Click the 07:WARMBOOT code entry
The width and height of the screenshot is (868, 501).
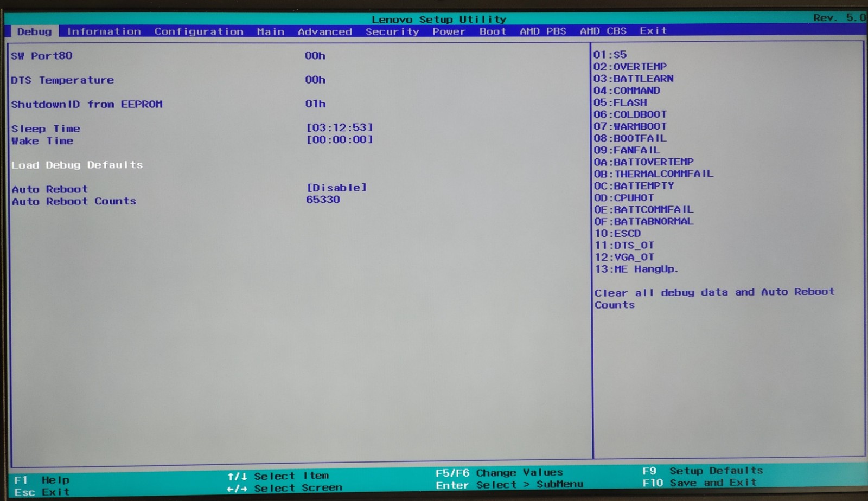[x=630, y=126]
